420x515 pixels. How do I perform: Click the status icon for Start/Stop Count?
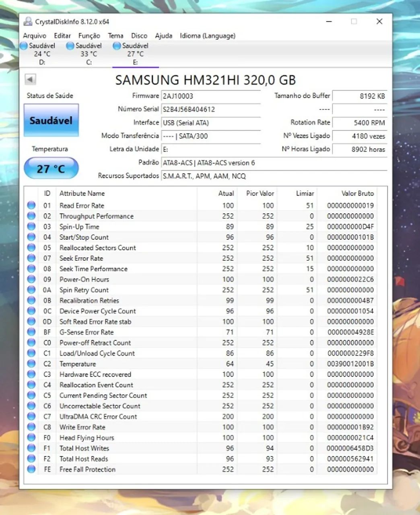coord(31,237)
